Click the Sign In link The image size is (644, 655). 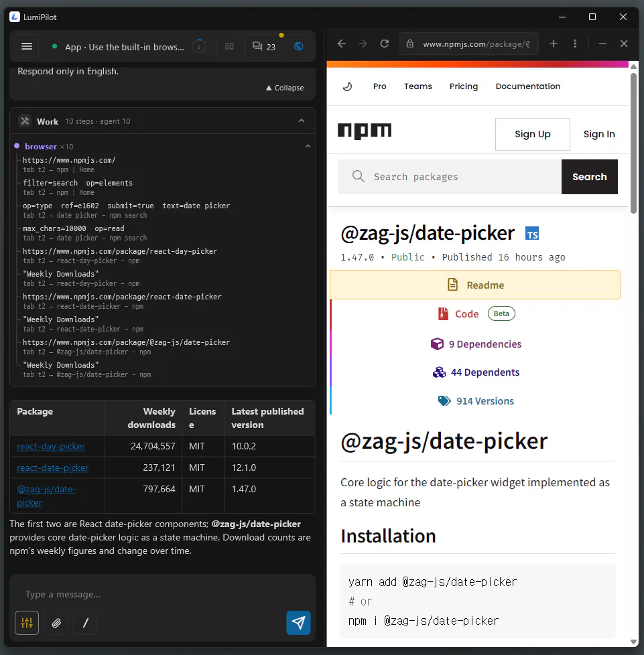point(599,134)
